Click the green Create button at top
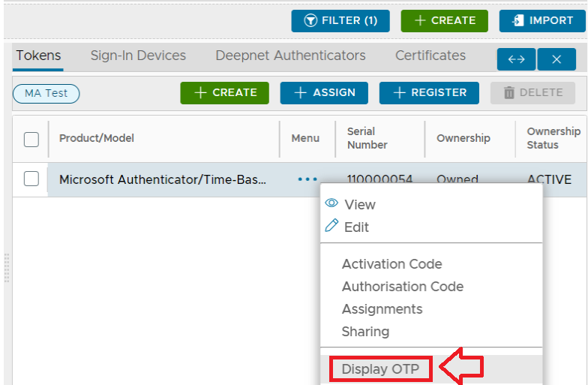This screenshot has height=385, width=588. tap(444, 21)
